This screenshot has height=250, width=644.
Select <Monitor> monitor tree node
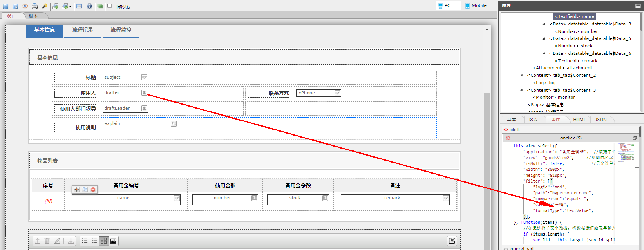pyautogui.click(x=554, y=97)
